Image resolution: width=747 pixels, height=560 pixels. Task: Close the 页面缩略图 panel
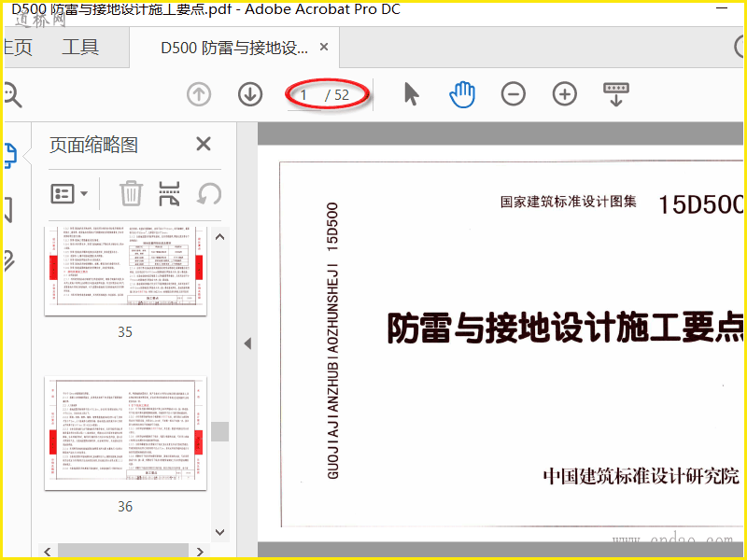click(x=204, y=144)
